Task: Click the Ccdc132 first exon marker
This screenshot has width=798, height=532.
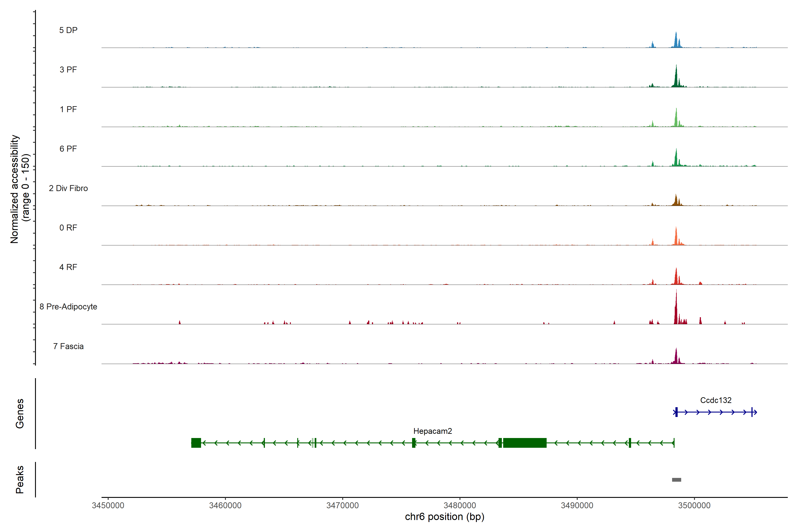Action: [676, 412]
